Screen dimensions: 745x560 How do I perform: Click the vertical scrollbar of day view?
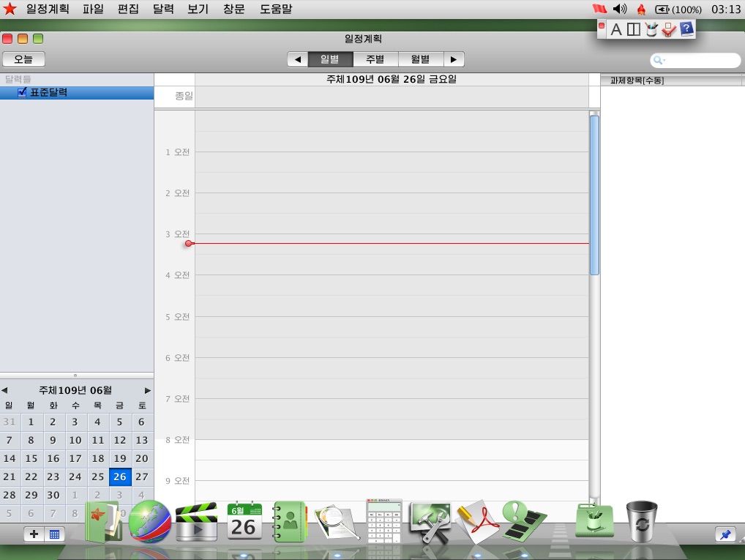point(594,195)
